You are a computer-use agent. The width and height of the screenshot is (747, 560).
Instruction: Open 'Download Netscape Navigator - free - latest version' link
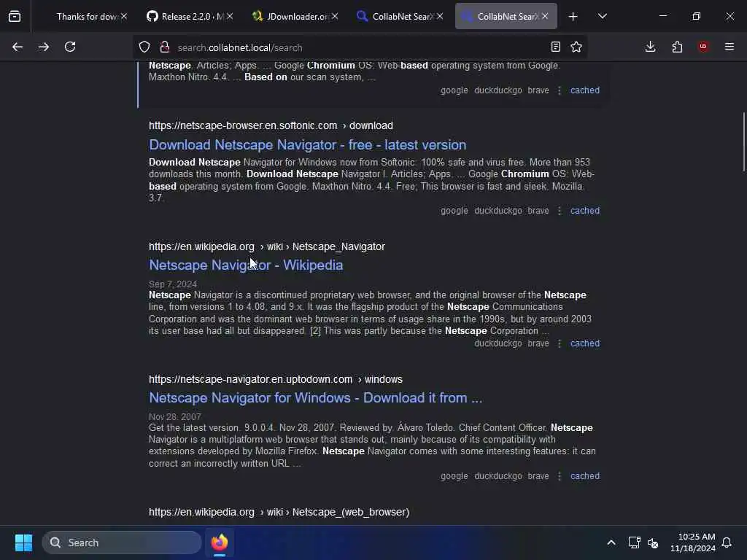[307, 145]
